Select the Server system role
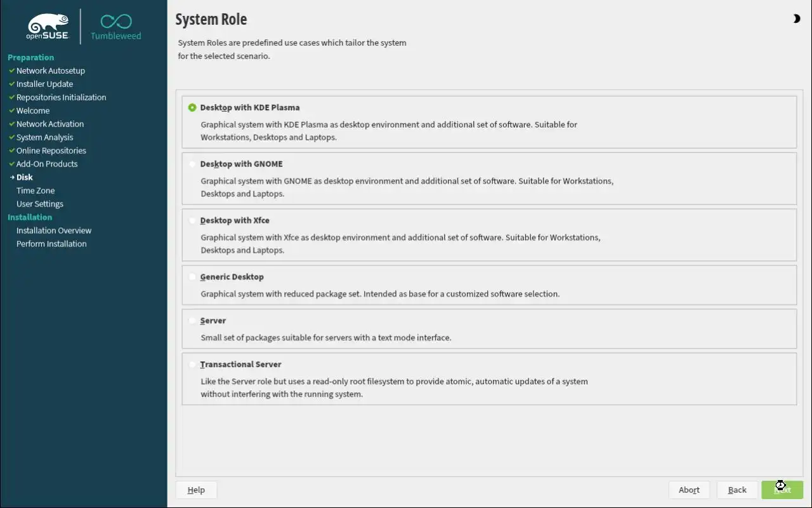 click(x=192, y=321)
